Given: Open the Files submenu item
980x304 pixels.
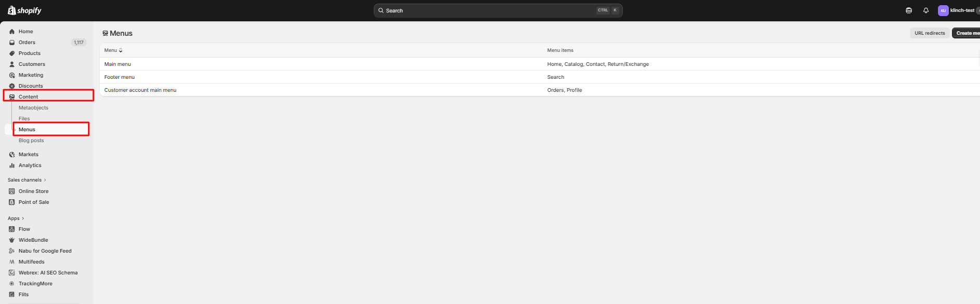Looking at the screenshot, I should pos(24,119).
